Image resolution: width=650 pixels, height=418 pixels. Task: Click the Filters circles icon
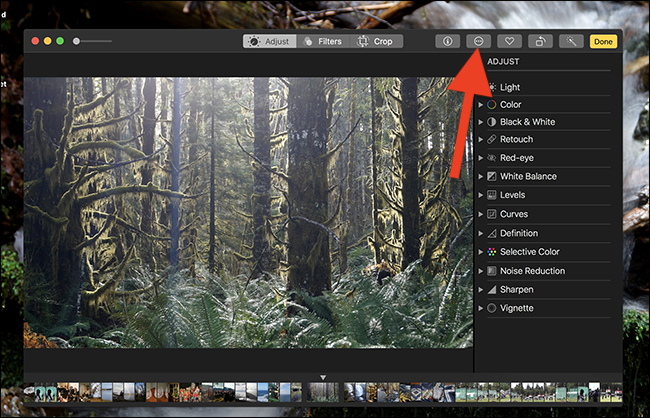[308, 41]
